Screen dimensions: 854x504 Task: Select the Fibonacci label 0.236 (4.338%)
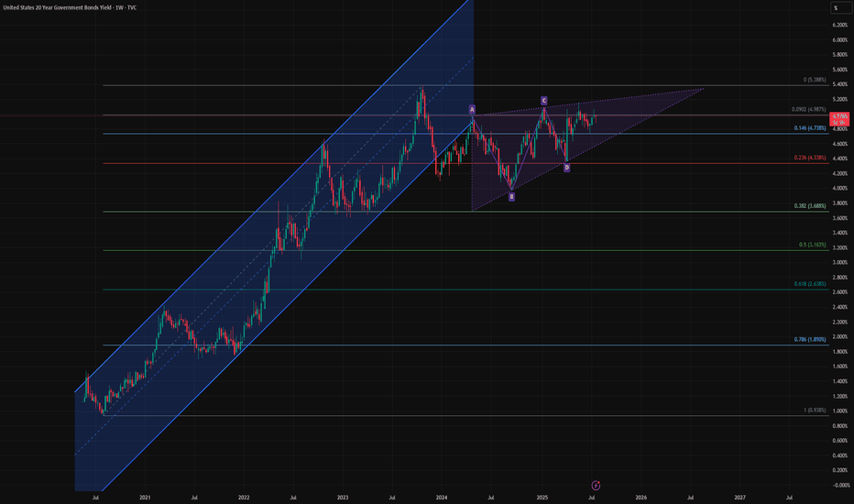809,158
